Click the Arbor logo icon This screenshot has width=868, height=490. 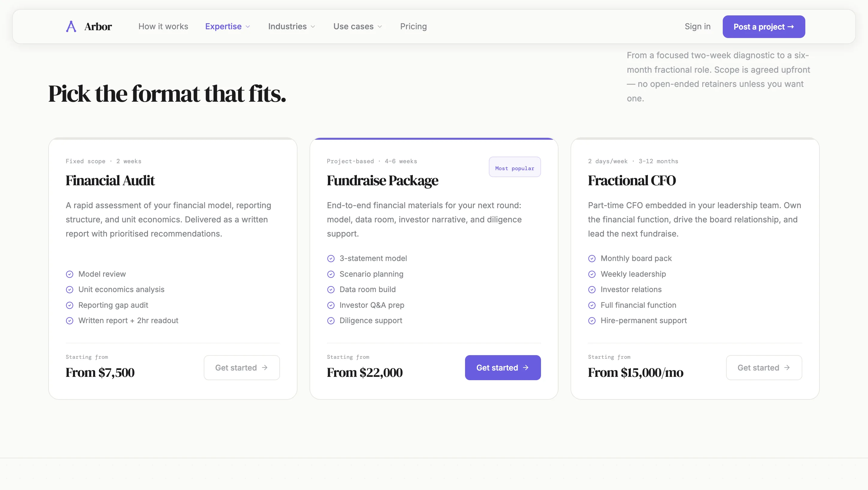pos(71,26)
